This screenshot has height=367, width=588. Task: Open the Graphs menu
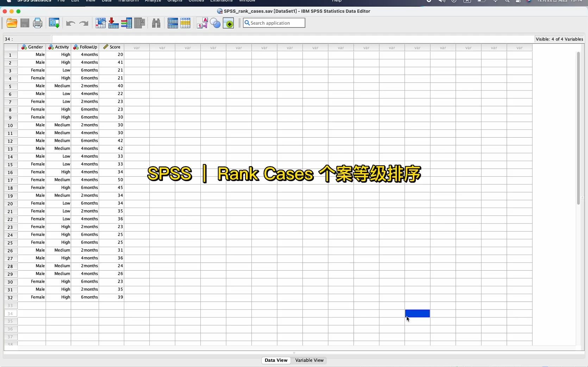tap(175, 1)
